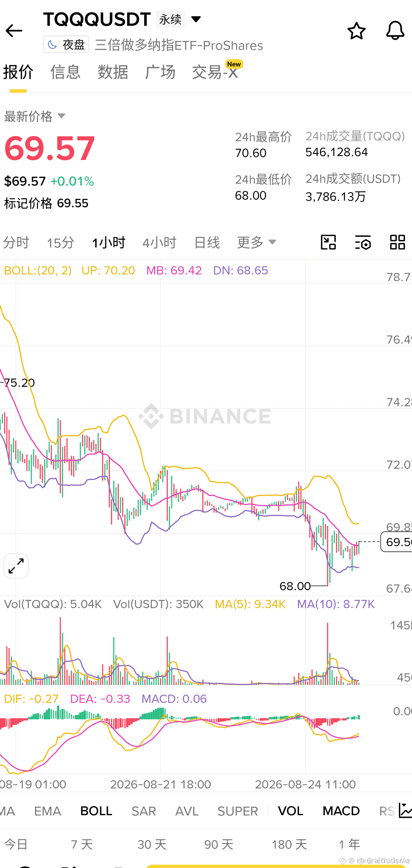
Task: Switch to the 信息 tab
Action: click(x=65, y=72)
